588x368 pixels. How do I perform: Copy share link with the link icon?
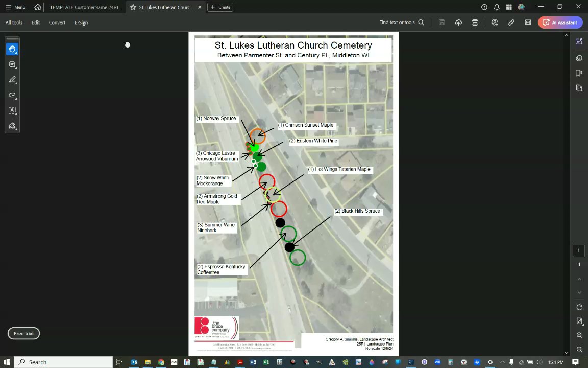[511, 22]
